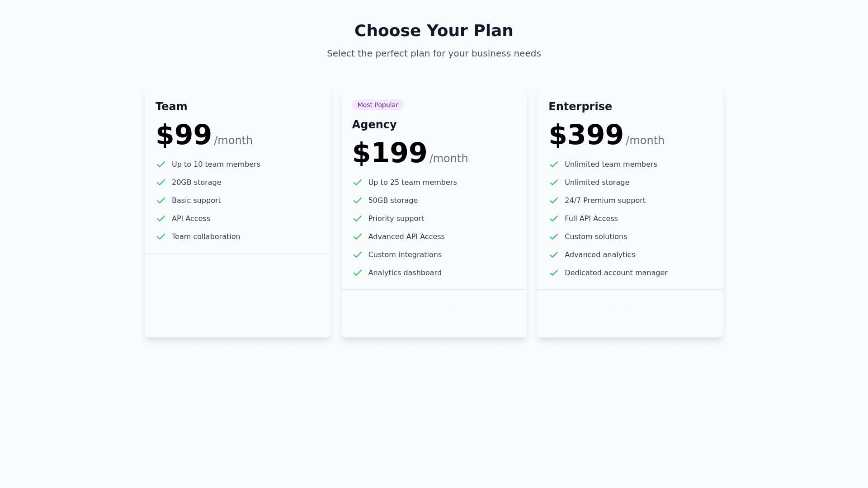Screen dimensions: 868x488
Task: Click checkmark beside Custom integrations
Action: 358,255
